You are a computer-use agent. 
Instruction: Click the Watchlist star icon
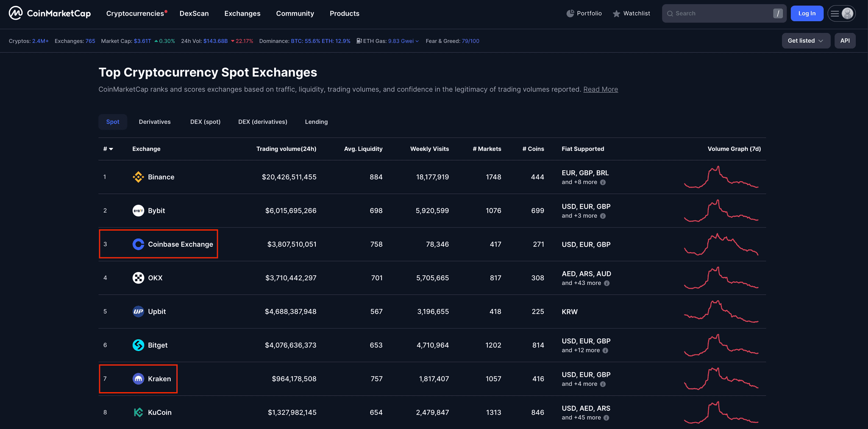click(x=616, y=14)
